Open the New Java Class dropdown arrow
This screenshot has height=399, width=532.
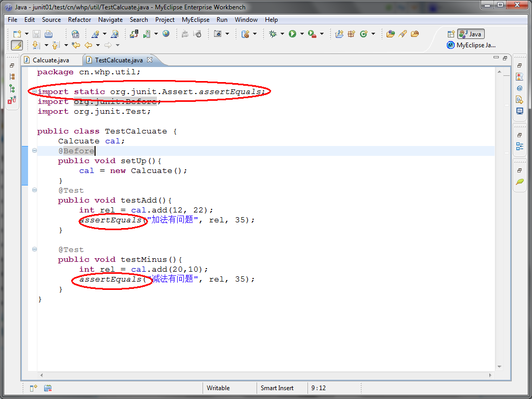point(373,34)
